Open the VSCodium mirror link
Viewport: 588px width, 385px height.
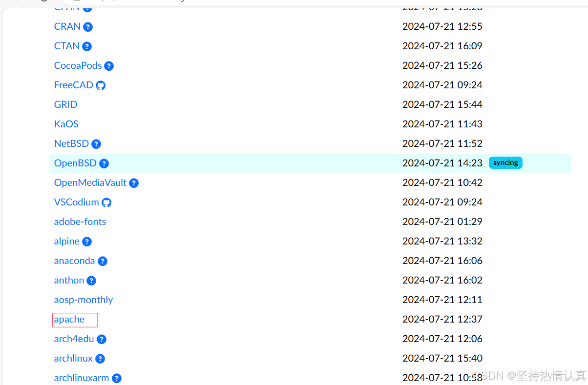click(77, 202)
